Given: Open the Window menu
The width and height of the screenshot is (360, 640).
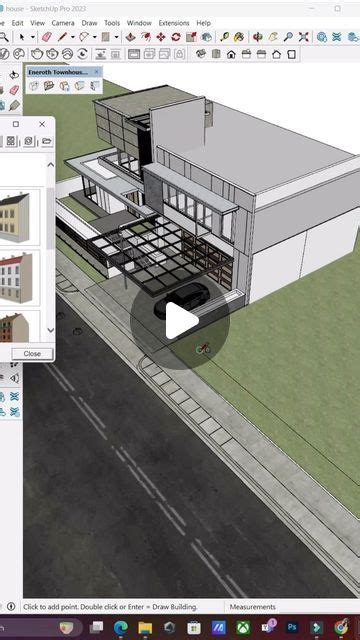Looking at the screenshot, I should tap(139, 23).
